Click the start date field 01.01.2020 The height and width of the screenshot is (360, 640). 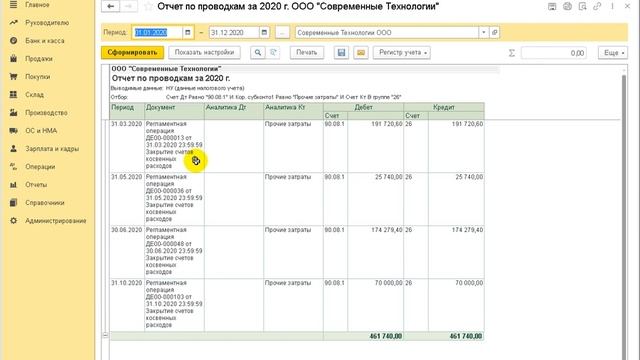coord(158,33)
